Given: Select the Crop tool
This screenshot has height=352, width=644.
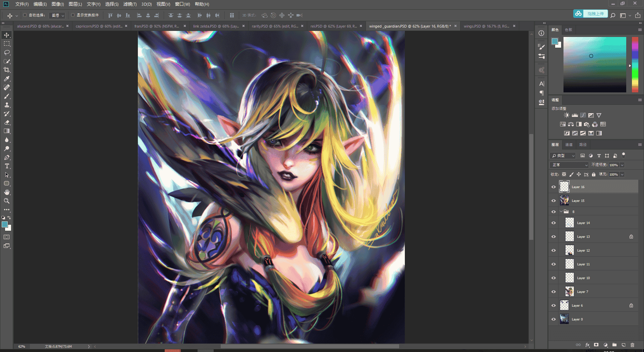Looking at the screenshot, I should click(x=7, y=70).
